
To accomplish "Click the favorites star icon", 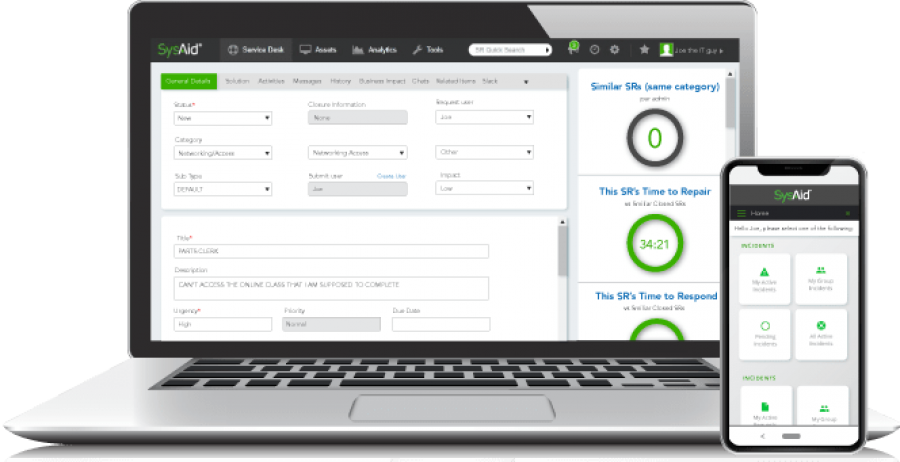I will point(644,49).
